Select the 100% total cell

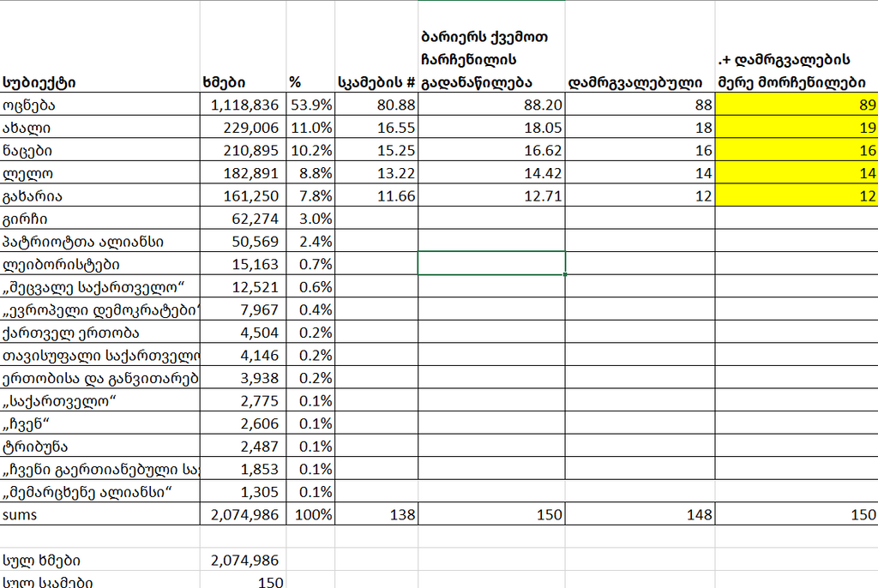tap(310, 514)
